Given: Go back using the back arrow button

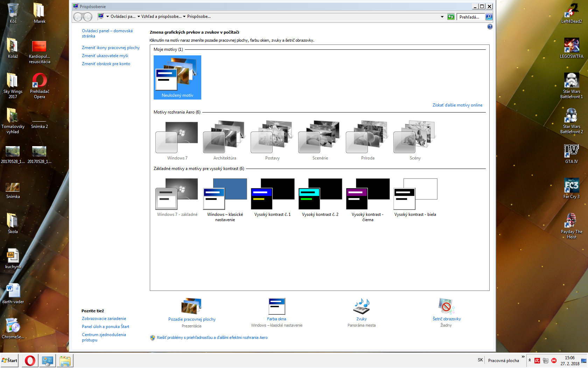Looking at the screenshot, I should tap(78, 17).
